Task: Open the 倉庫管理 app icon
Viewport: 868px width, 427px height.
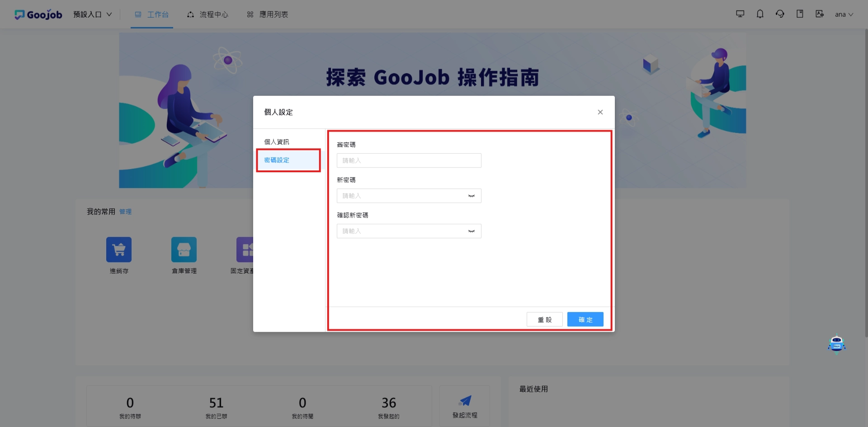Action: click(184, 250)
